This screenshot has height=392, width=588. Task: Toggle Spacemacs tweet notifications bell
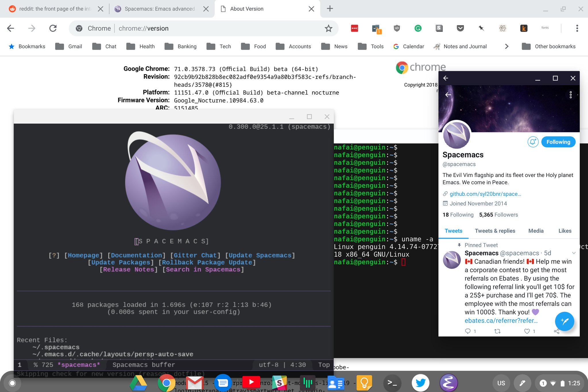coord(533,142)
